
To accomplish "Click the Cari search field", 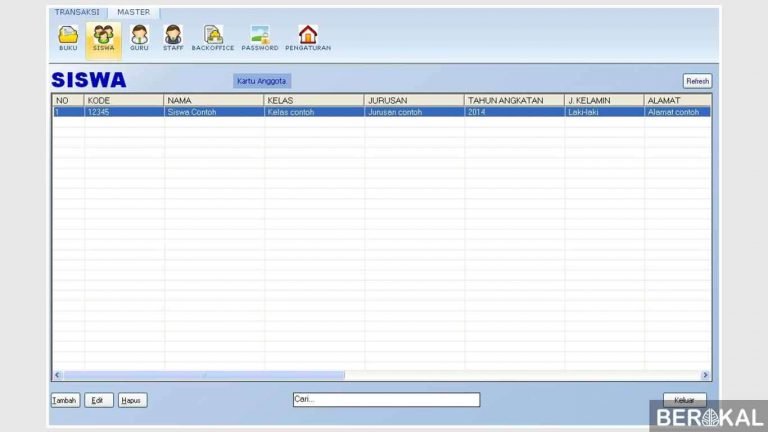I will point(385,400).
